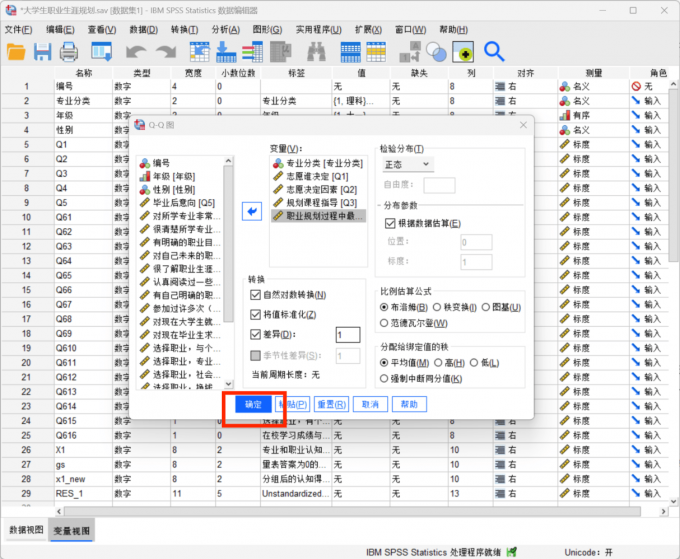The height and width of the screenshot is (559, 680).
Task: Click the 确定 button
Action: (252, 405)
